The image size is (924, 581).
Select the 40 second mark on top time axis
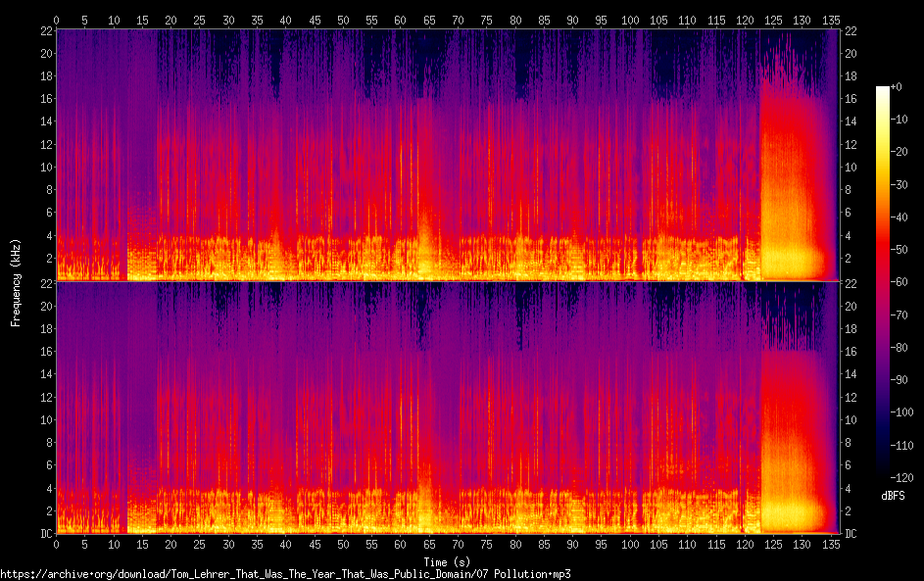pyautogui.click(x=285, y=20)
